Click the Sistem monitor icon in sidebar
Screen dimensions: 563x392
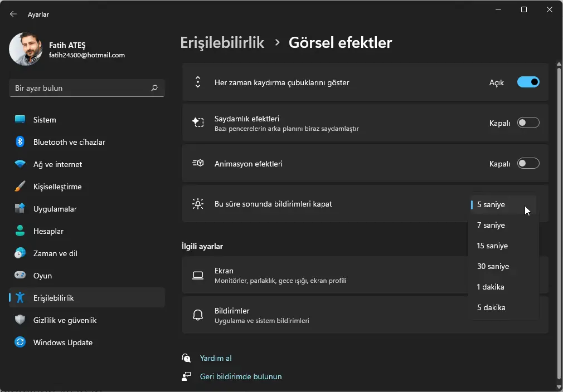[x=20, y=120]
